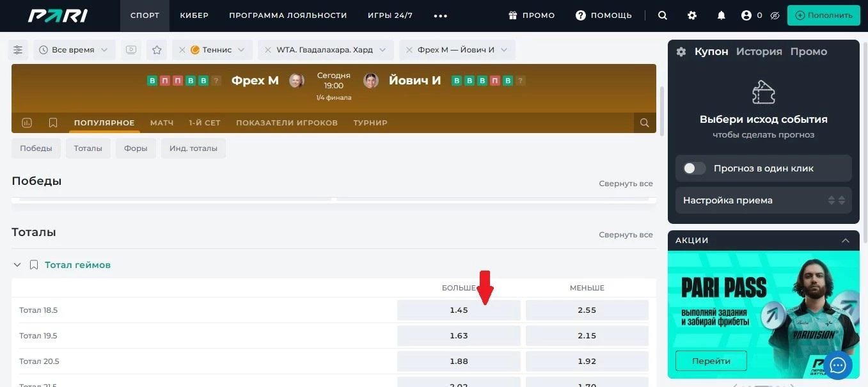This screenshot has height=387, width=868.
Task: Open settings gear in the top navigation bar
Action: (692, 15)
